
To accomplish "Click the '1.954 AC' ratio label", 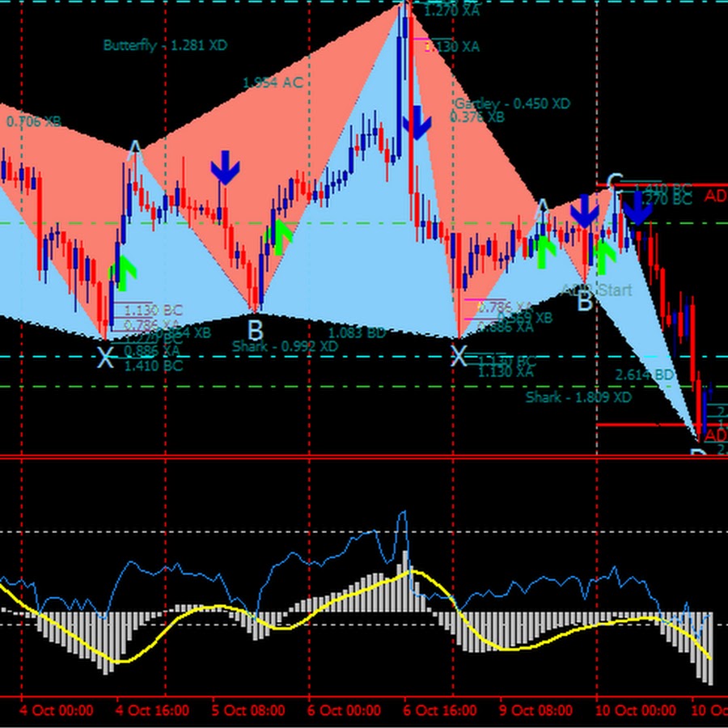I will pos(272,83).
